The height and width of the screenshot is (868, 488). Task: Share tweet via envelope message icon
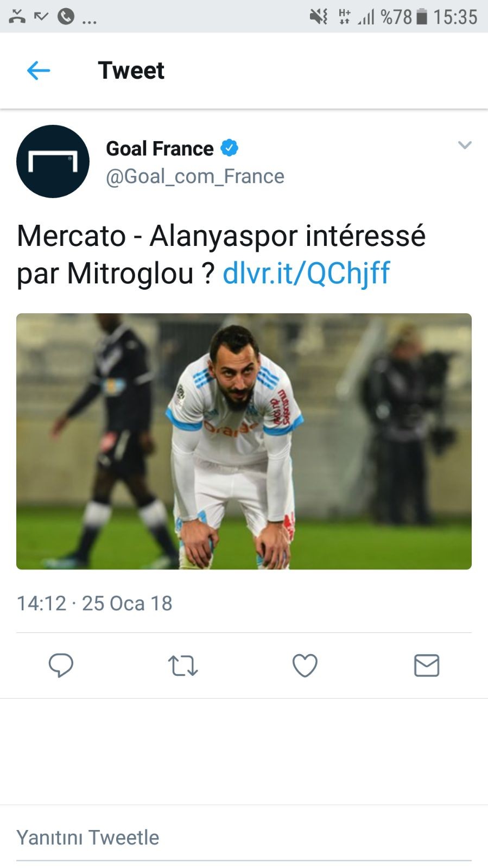427,665
